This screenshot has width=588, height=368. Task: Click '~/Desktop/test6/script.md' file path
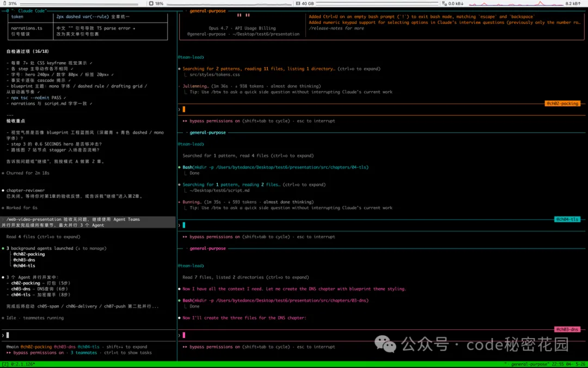tap(220, 190)
